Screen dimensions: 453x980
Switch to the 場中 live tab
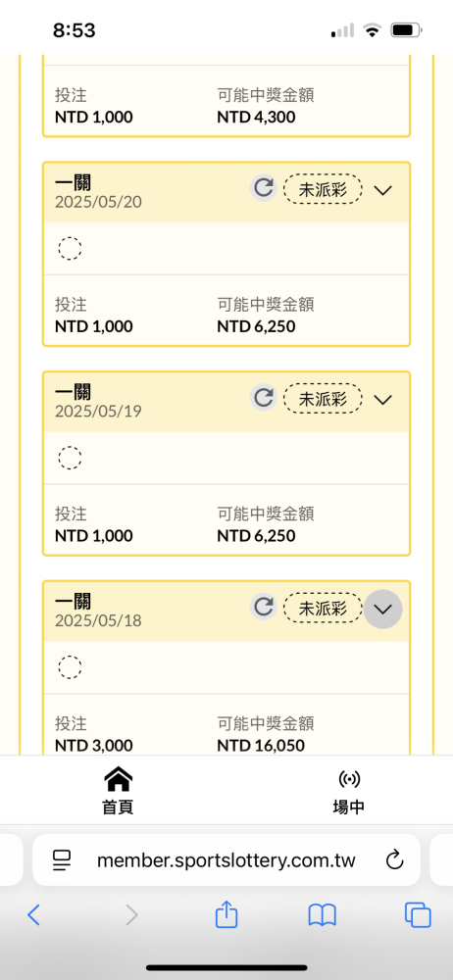(348, 791)
